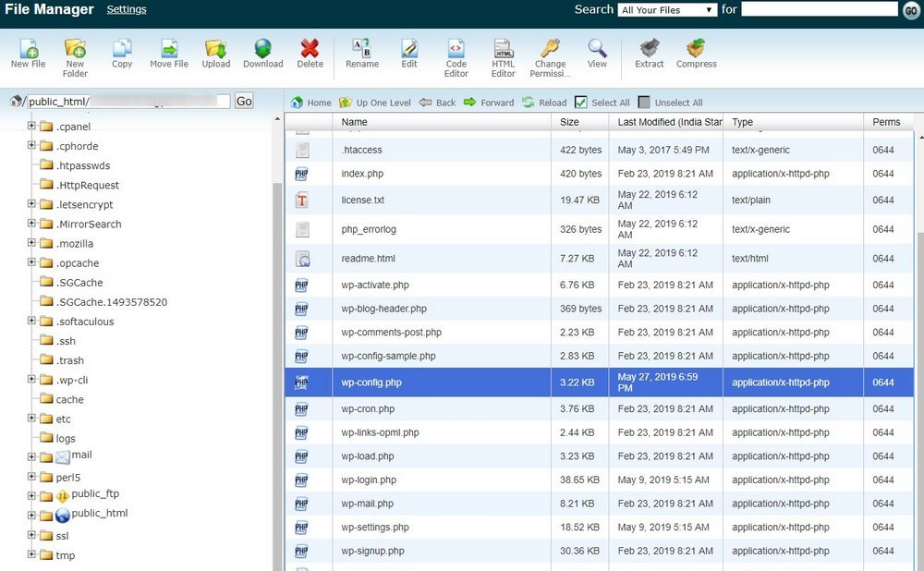924x571 pixels.
Task: Expand the .softaculous folder
Action: coord(31,320)
